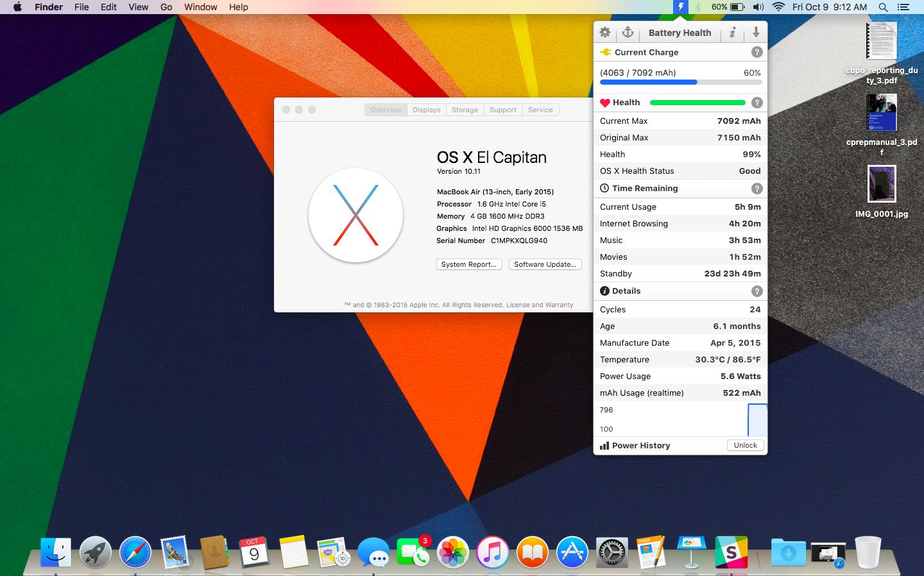
Task: Open System Preferences from the Dock
Action: point(612,552)
